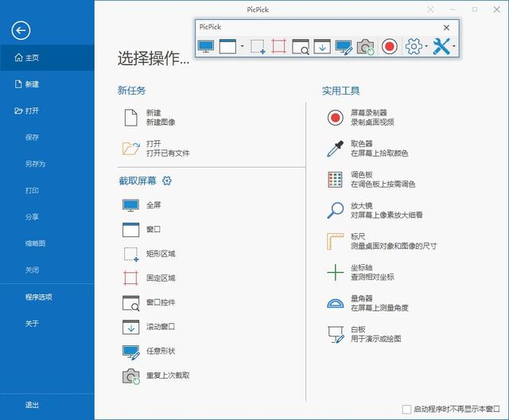Expand window capture dropdown arrow on toolbar
The image size is (509, 420).
coord(242,46)
